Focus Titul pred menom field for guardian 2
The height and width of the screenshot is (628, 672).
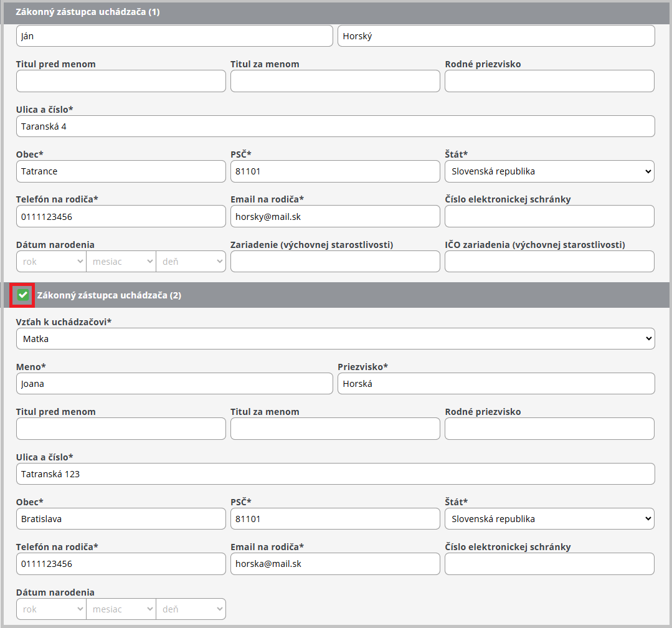[x=121, y=429]
